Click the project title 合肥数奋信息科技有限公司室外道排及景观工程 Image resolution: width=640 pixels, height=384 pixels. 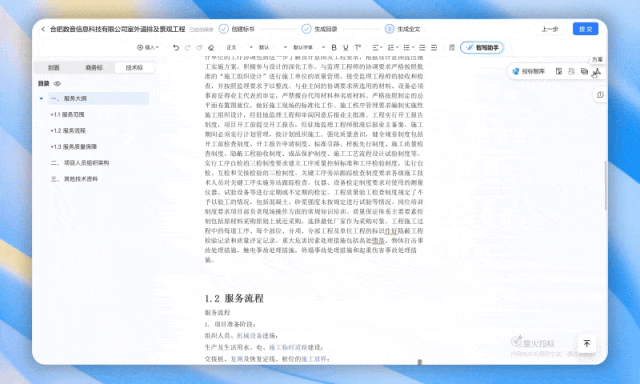118,29
